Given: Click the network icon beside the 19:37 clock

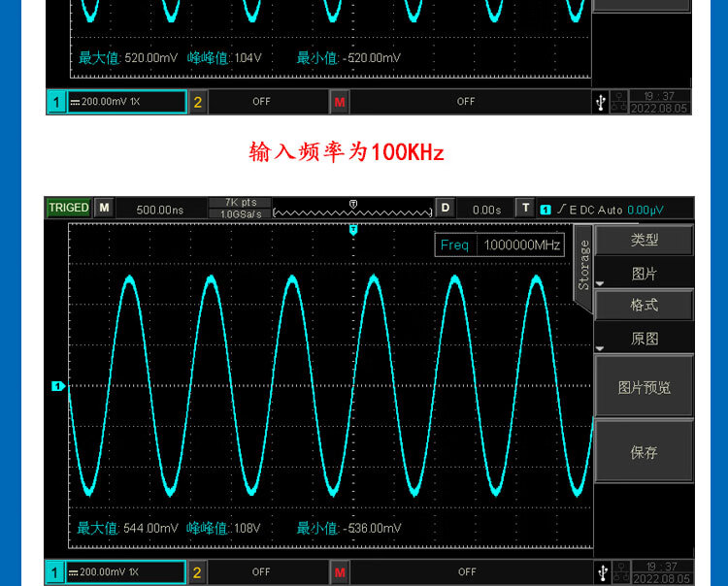Looking at the screenshot, I should point(619,571).
